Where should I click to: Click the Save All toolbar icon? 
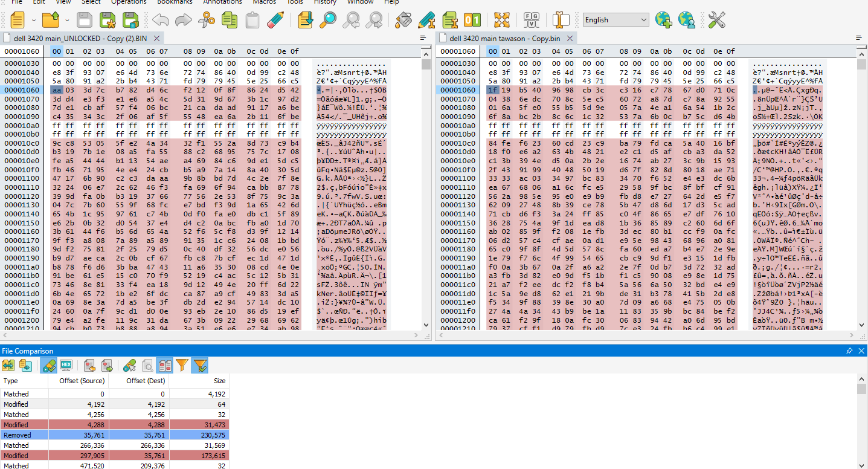point(130,20)
